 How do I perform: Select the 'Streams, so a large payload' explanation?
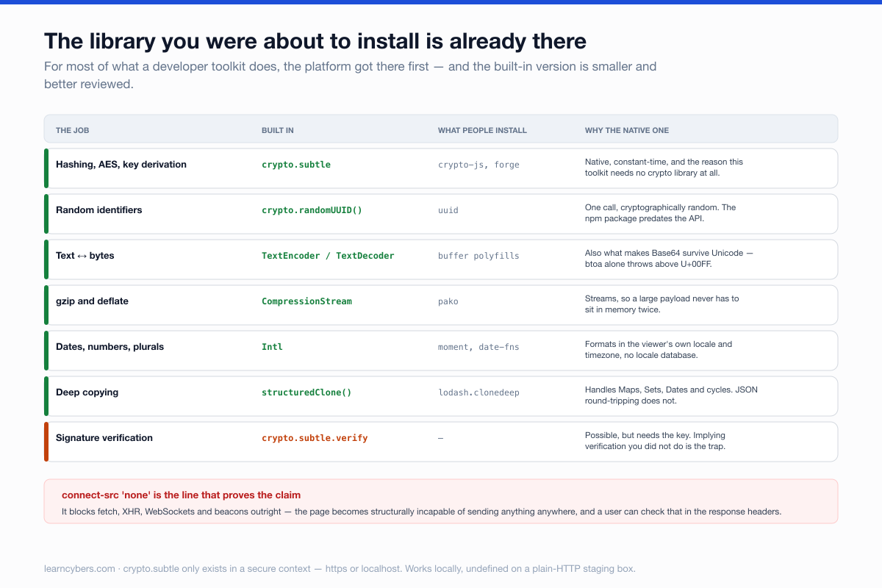point(662,304)
